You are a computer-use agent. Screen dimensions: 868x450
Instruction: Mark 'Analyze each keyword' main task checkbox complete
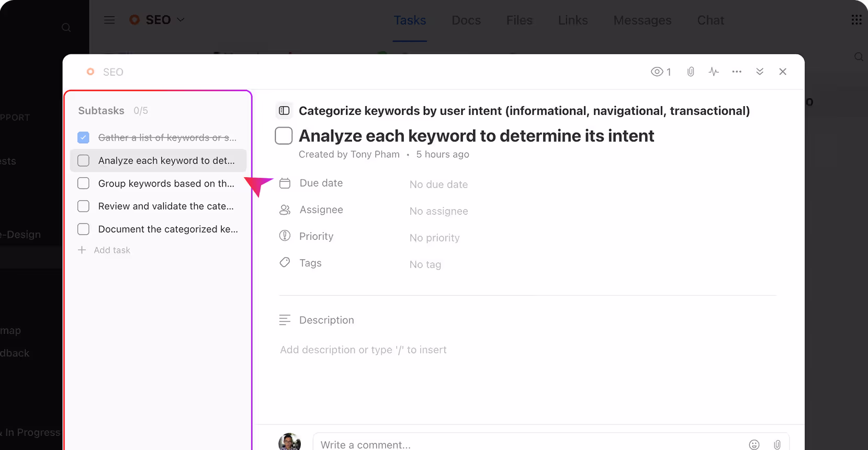click(x=284, y=136)
